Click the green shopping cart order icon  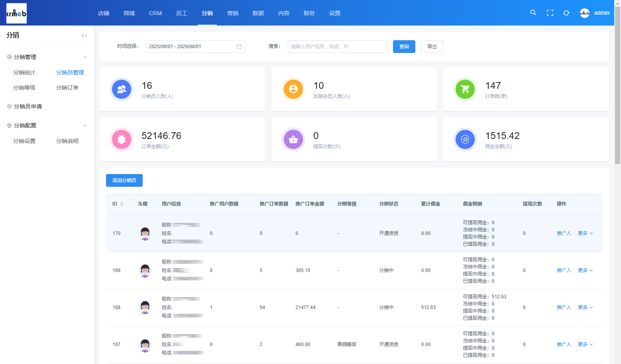[465, 89]
